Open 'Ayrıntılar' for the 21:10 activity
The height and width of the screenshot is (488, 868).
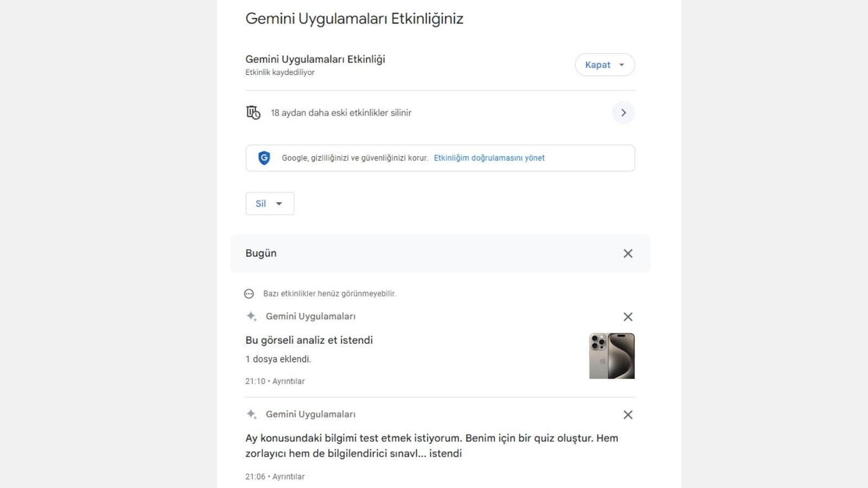point(291,381)
